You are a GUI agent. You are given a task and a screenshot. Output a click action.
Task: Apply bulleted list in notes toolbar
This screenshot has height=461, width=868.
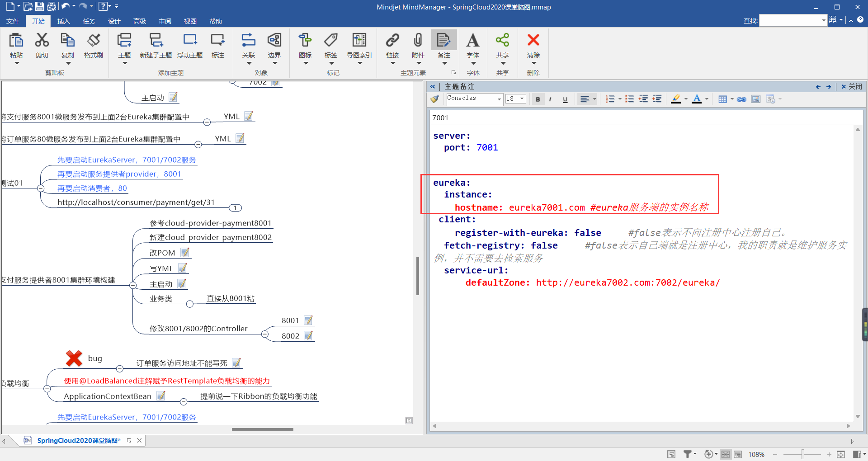click(x=629, y=99)
